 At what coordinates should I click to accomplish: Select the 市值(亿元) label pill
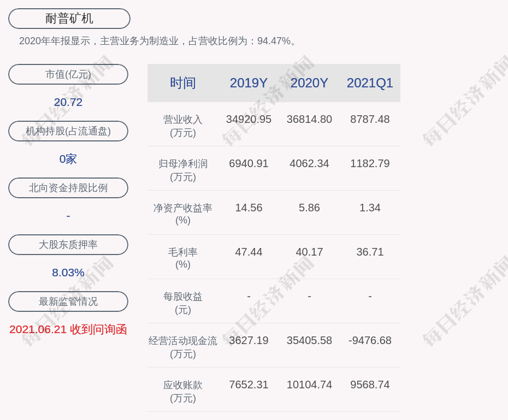point(68,74)
